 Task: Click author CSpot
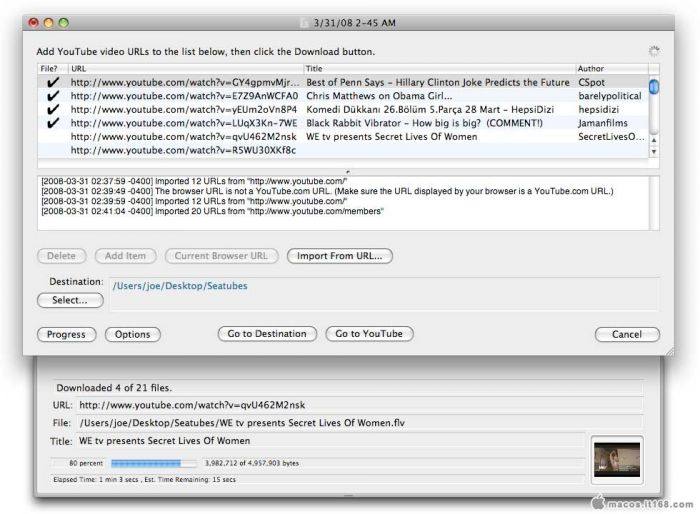(x=592, y=83)
